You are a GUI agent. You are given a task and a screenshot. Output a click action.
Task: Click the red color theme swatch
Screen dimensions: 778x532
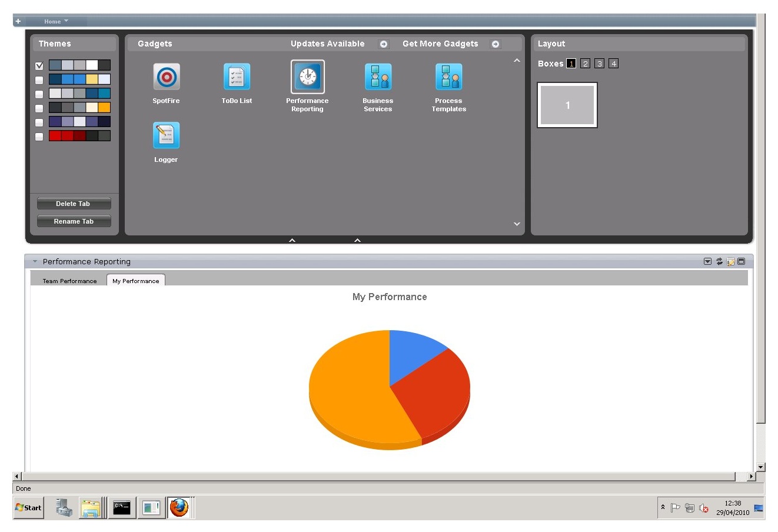click(79, 136)
